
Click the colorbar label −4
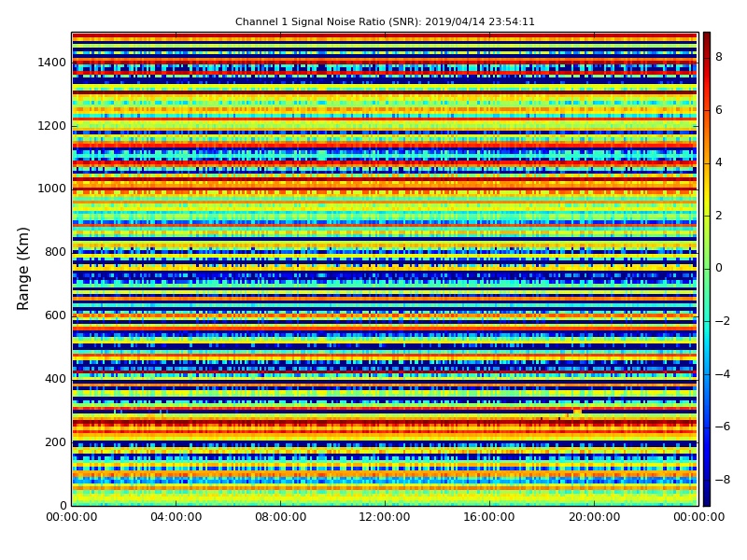click(x=723, y=374)
